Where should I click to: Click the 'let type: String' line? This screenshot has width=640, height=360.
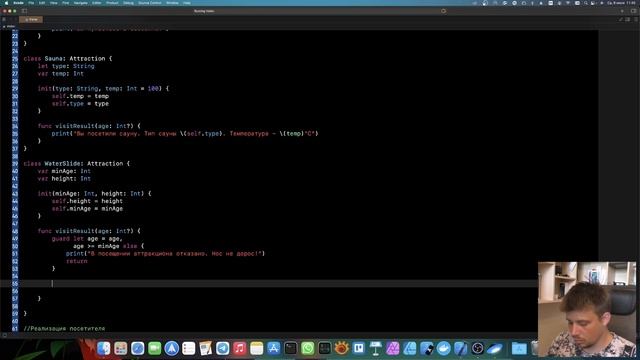pos(66,66)
